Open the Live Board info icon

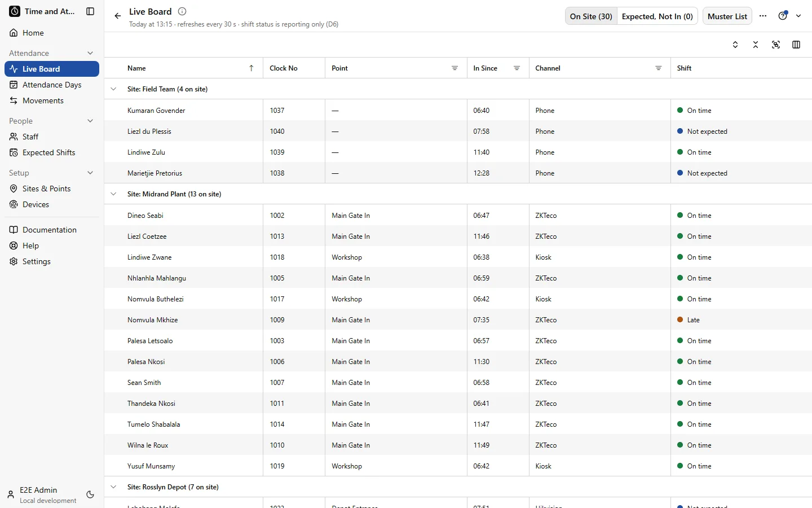click(182, 11)
